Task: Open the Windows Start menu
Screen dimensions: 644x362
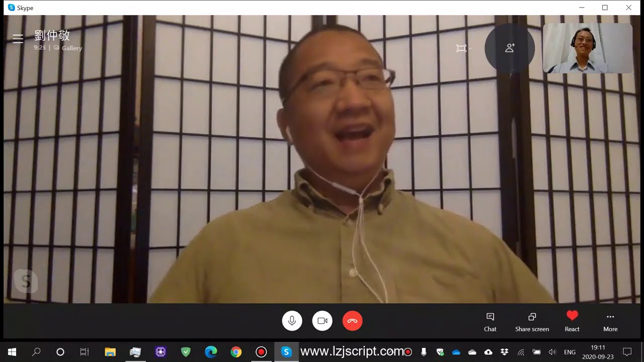Action: [x=12, y=352]
